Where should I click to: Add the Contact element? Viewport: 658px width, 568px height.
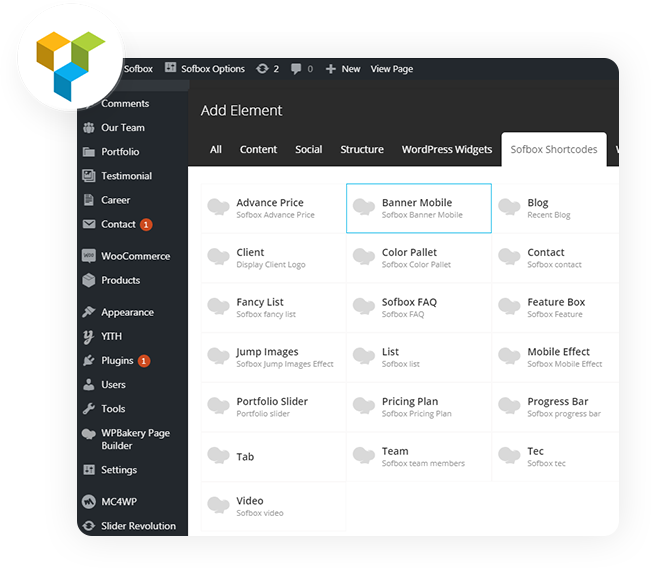[x=555, y=258]
